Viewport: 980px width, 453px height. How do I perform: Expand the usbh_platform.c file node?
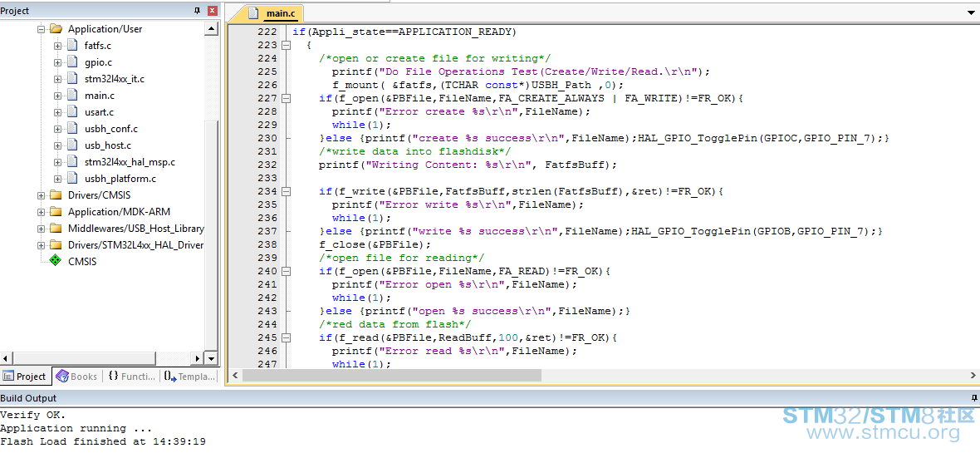pyautogui.click(x=57, y=179)
